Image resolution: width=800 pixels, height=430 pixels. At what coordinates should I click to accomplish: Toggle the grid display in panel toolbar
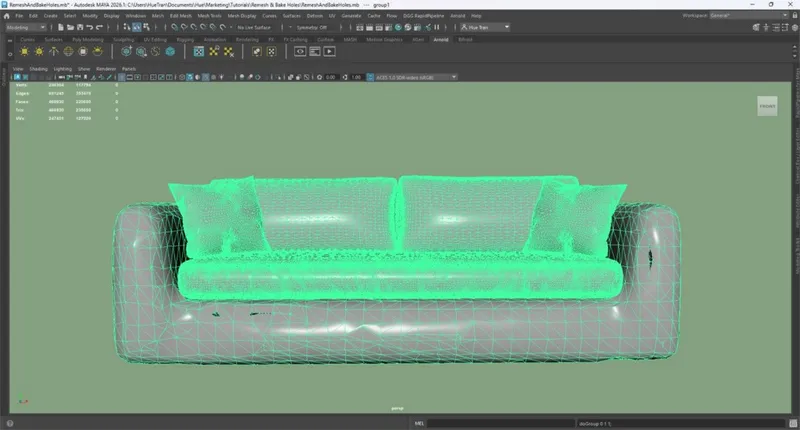121,77
